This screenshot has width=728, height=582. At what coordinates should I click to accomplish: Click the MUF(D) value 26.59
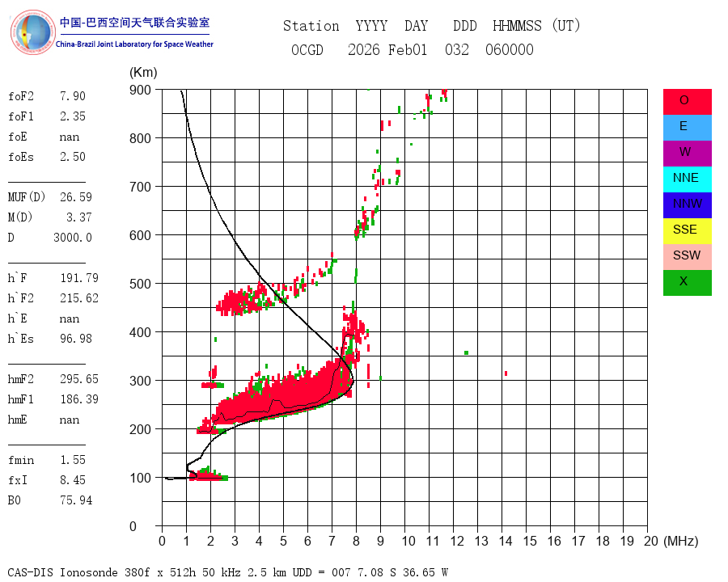[x=76, y=196]
